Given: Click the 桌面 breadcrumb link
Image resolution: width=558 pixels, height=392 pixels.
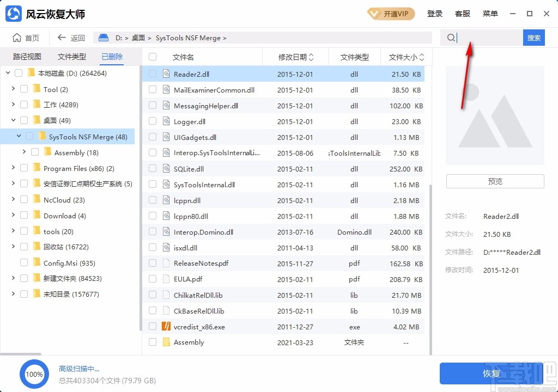Looking at the screenshot, I should (138, 38).
